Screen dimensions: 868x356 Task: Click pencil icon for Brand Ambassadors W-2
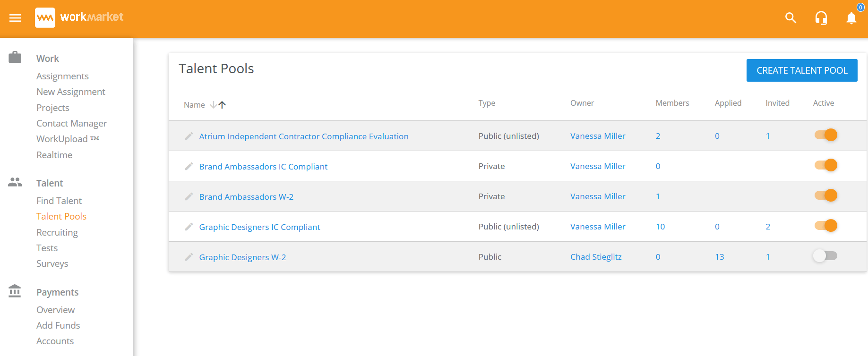pyautogui.click(x=189, y=196)
